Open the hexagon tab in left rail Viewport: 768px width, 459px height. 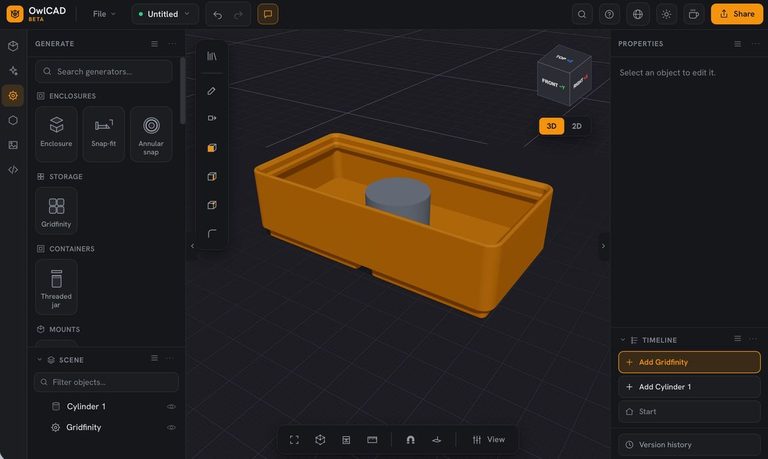pyautogui.click(x=13, y=120)
